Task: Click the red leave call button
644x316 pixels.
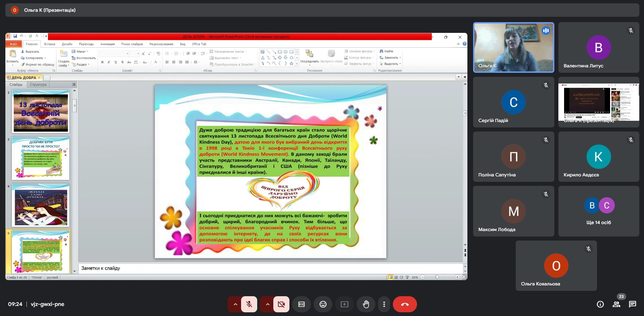Action: 405,304
